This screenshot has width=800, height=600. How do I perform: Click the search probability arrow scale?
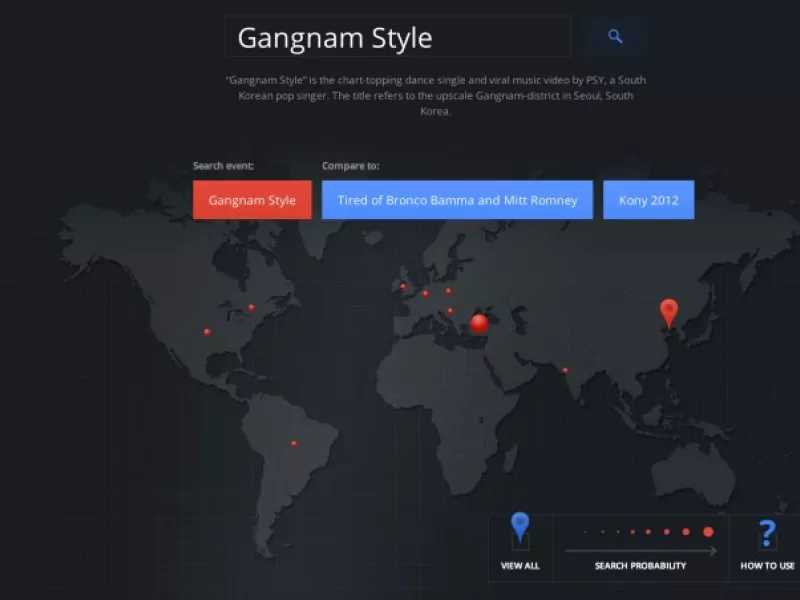[640, 550]
